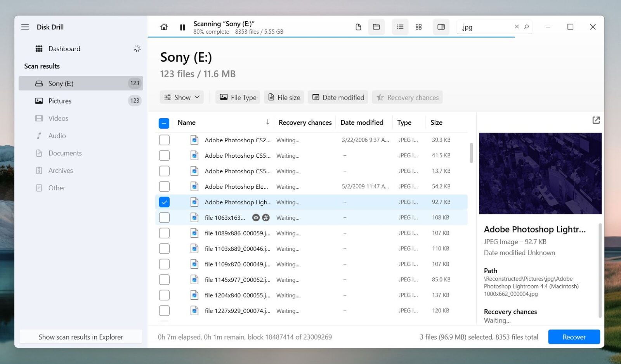621x364 pixels.
Task: Click the blue Recover button
Action: [x=574, y=337]
